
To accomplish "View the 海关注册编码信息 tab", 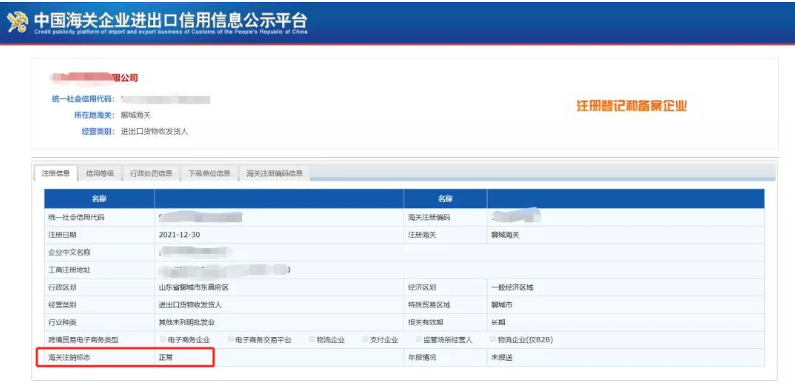I will click(275, 173).
